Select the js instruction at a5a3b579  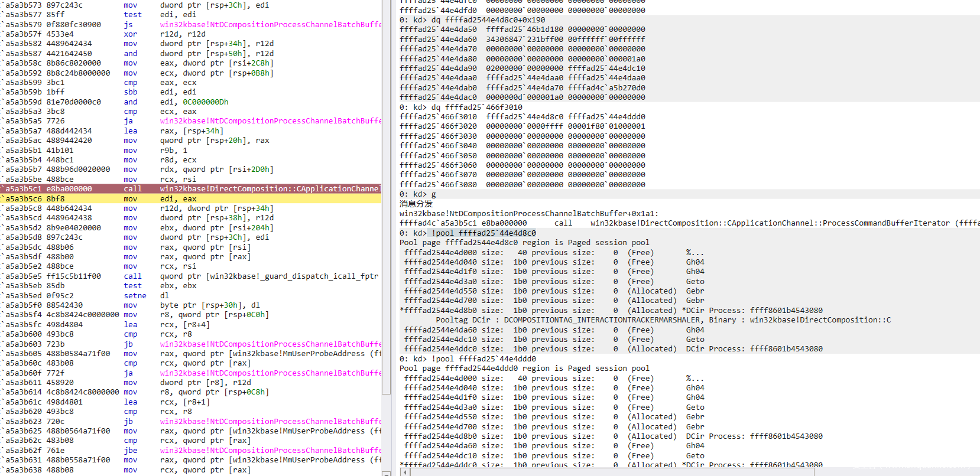(128, 25)
